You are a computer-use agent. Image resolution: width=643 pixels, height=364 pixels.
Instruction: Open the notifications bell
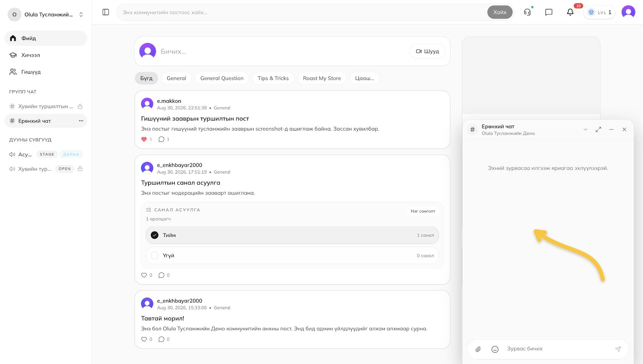(x=570, y=12)
